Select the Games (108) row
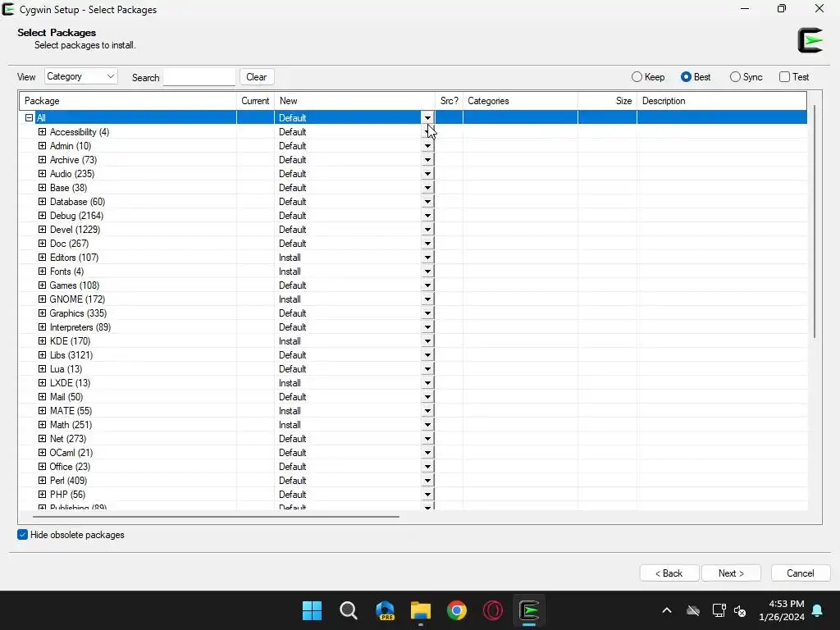 [x=413, y=285]
